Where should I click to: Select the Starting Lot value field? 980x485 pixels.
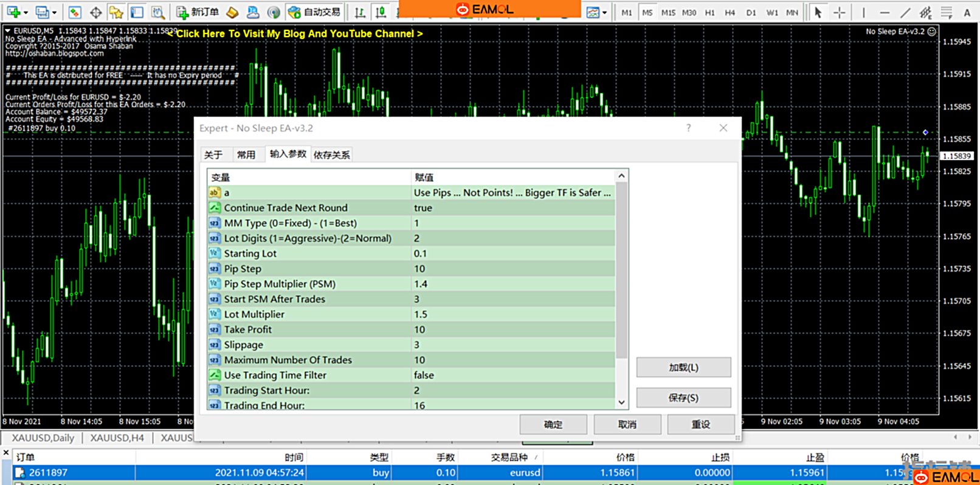[512, 253]
